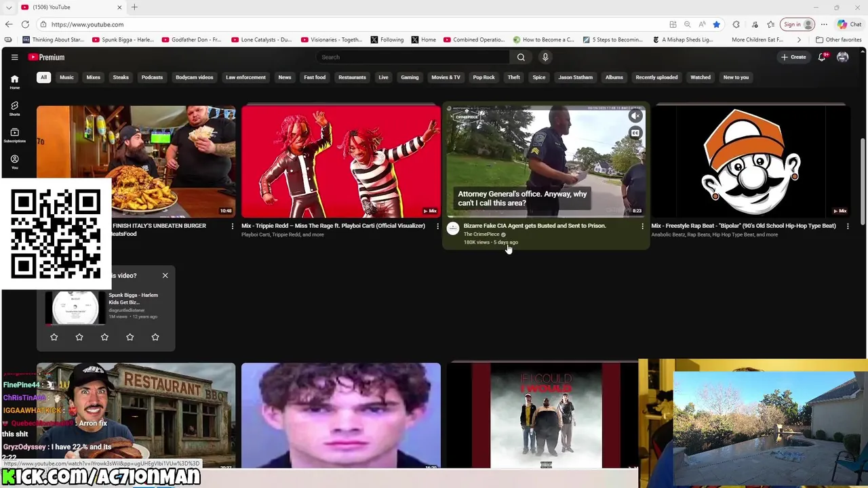
Task: Click the YouTube Premium logo
Action: tap(46, 57)
